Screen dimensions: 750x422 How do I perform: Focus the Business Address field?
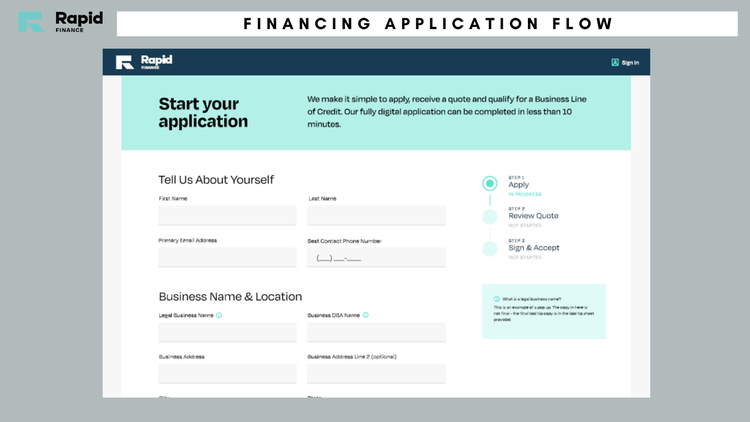click(x=227, y=374)
